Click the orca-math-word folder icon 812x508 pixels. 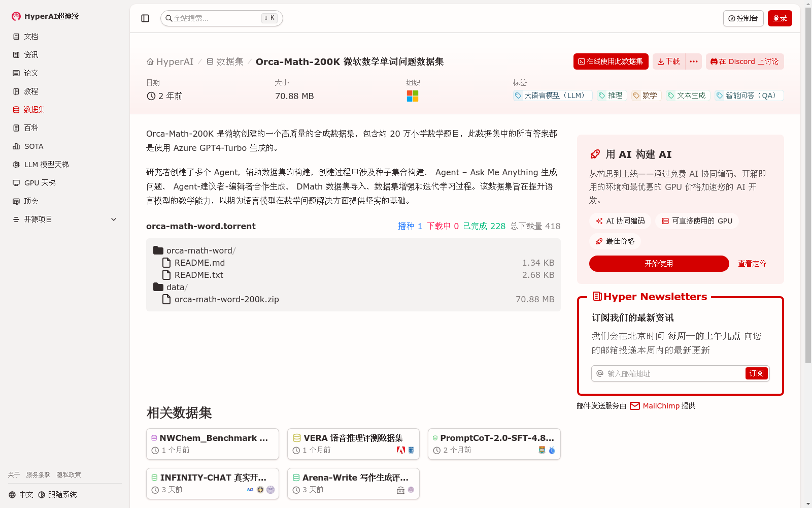(x=158, y=250)
